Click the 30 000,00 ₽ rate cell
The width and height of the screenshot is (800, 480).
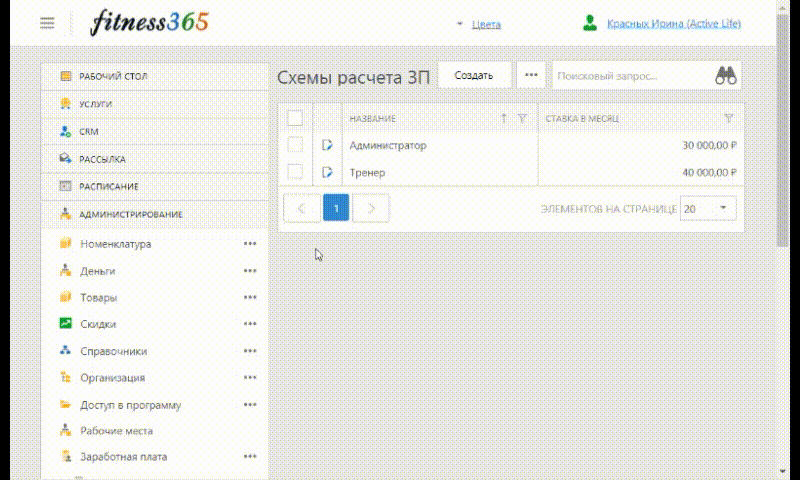tap(641, 145)
